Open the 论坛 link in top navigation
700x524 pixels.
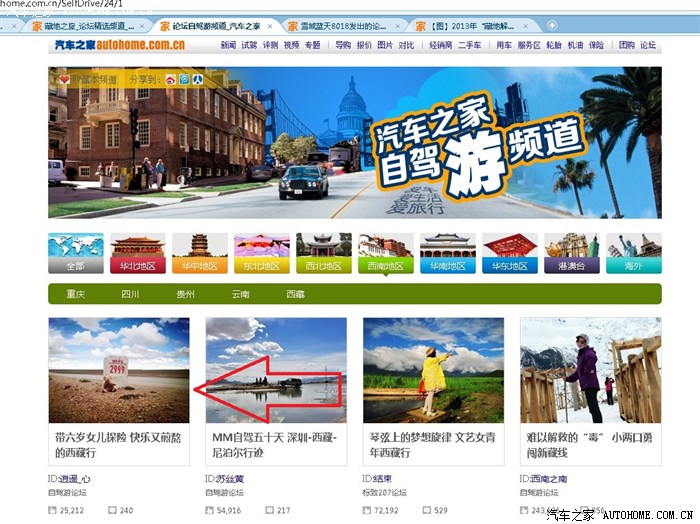coord(649,46)
